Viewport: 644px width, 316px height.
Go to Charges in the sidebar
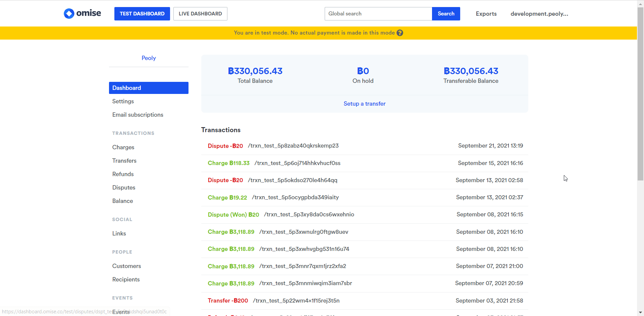[123, 147]
